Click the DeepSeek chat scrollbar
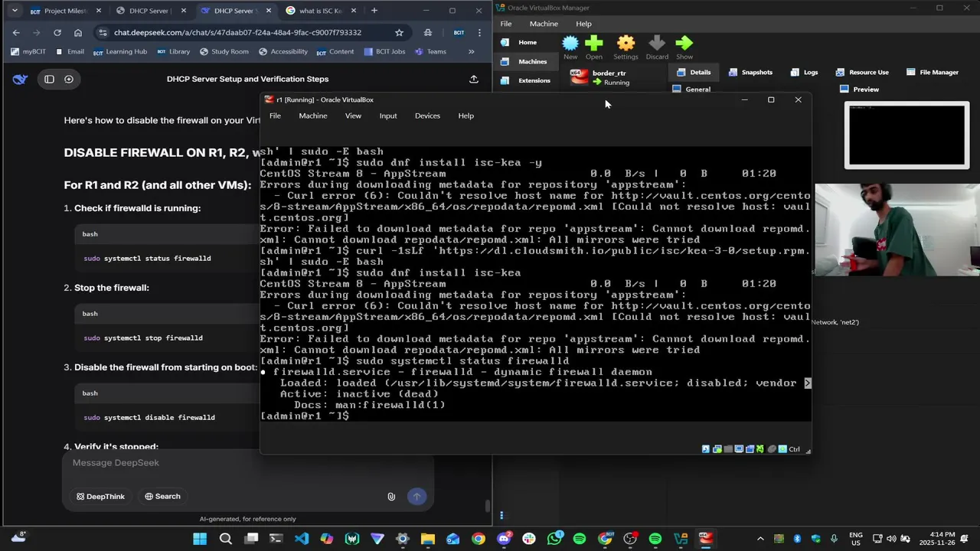This screenshot has width=980, height=551. point(488,506)
